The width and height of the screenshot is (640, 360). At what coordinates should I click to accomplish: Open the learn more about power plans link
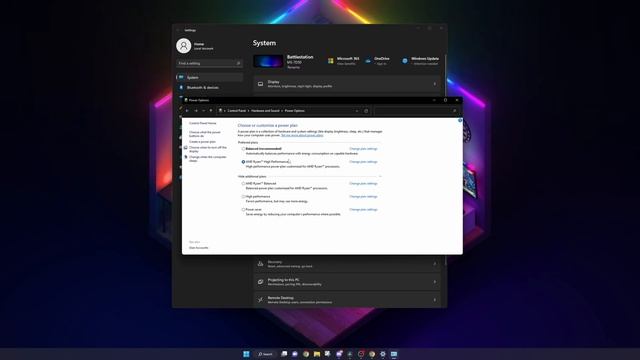click(x=302, y=135)
